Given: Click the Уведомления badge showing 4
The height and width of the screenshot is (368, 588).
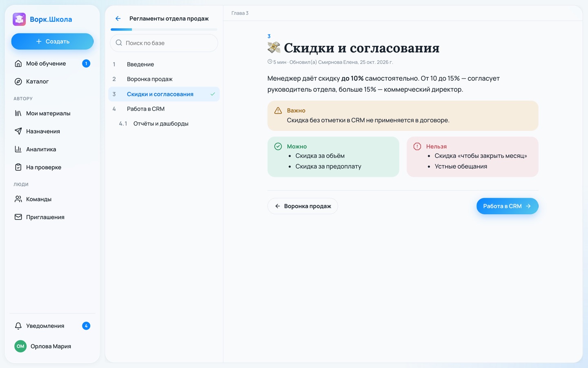Looking at the screenshot, I should [86, 326].
